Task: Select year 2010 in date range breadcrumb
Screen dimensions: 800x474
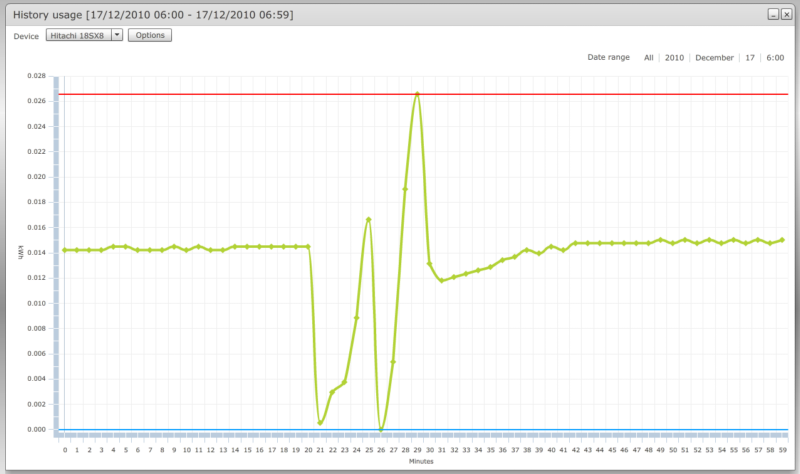Action: 675,58
